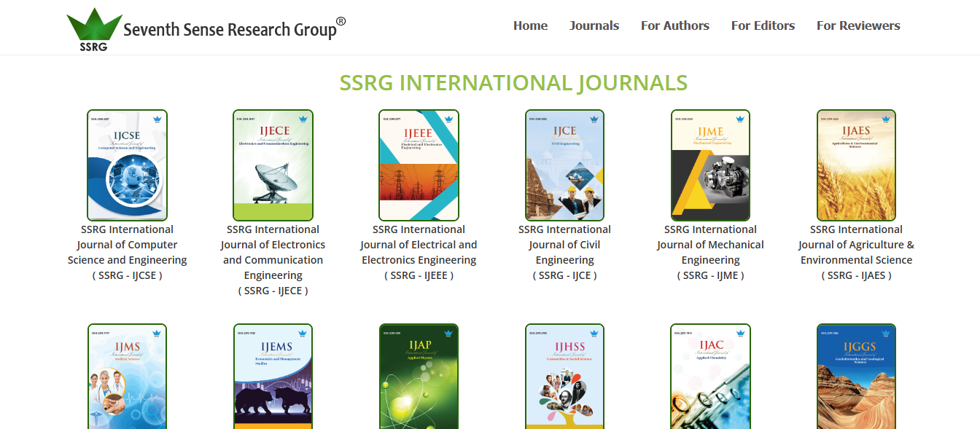Screen dimensions: 980x429
Task: Open the IJGGS geoinformatics journal cover
Action: (x=857, y=377)
